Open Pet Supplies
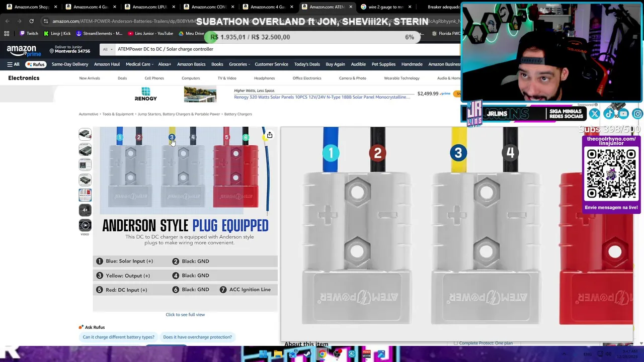This screenshot has width=644, height=362. coord(383,64)
